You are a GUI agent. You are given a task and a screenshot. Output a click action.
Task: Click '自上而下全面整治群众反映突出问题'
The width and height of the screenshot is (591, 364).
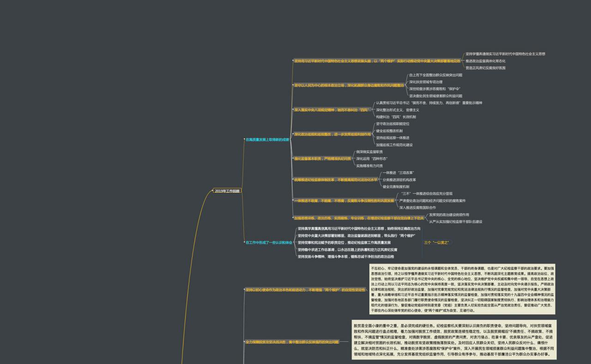[x=435, y=75]
